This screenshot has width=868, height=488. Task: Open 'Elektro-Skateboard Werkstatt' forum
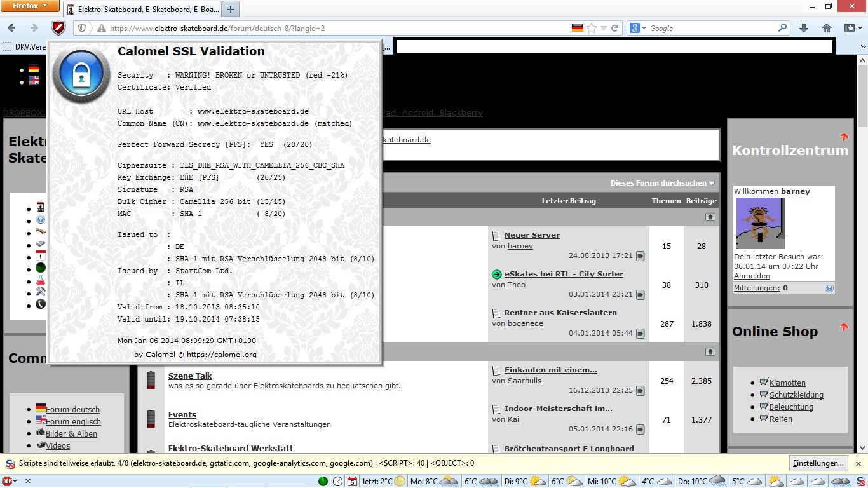231,448
